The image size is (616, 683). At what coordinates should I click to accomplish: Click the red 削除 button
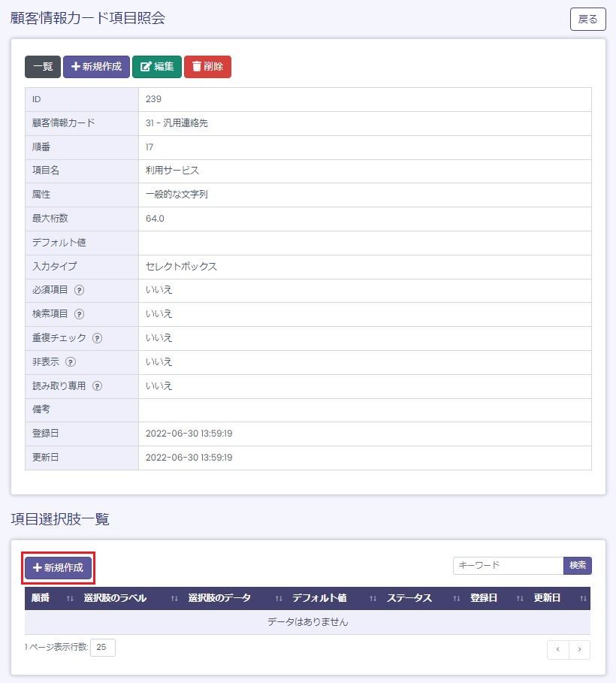(207, 67)
